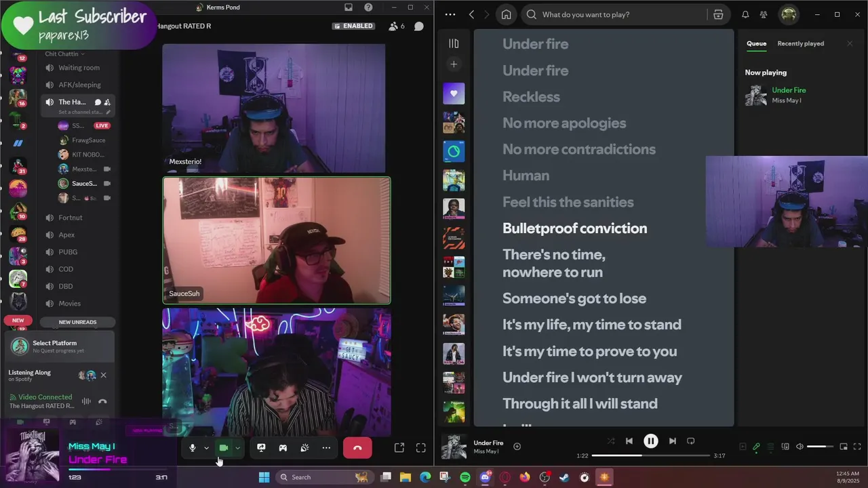Close the Spotify queue panel

point(850,43)
